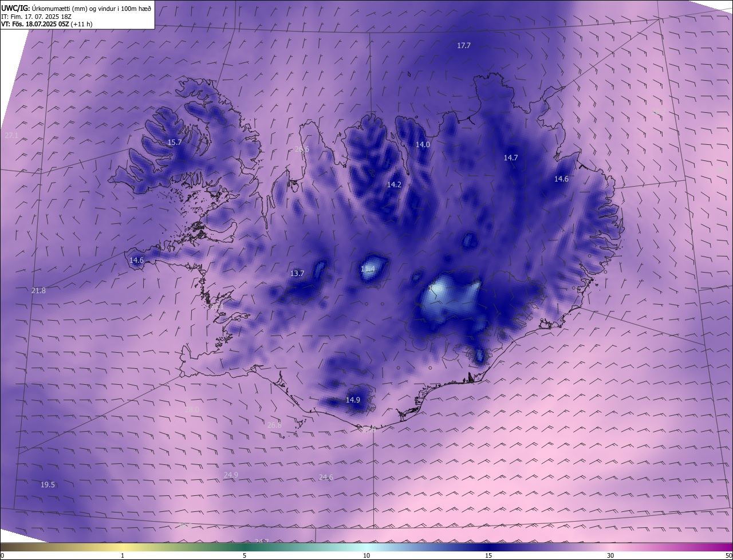Click the 30 tick on the color scale

[x=610, y=555]
